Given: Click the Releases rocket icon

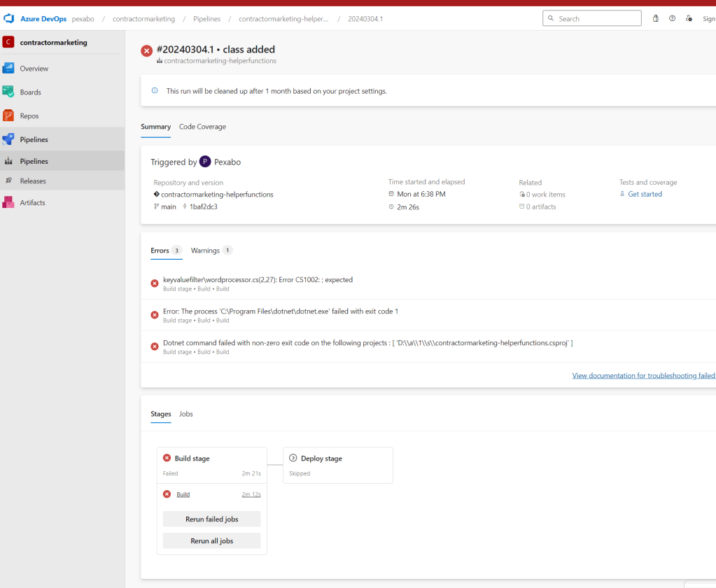Looking at the screenshot, I should (8, 181).
